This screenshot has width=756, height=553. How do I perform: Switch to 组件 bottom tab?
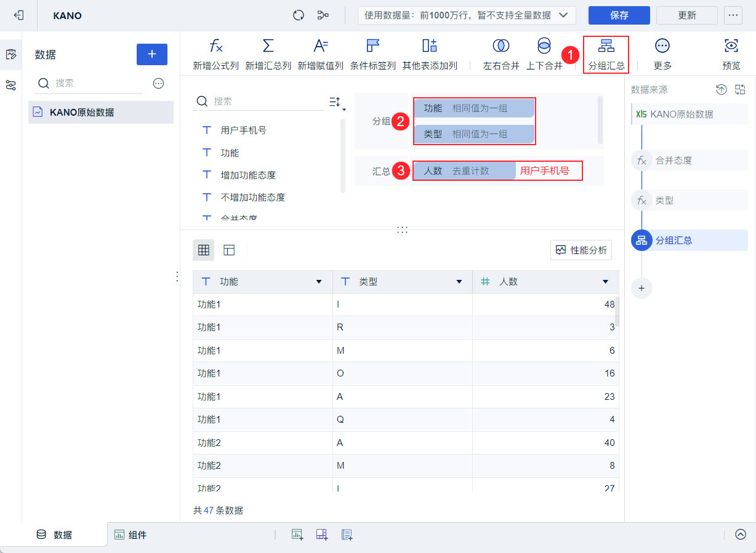131,535
